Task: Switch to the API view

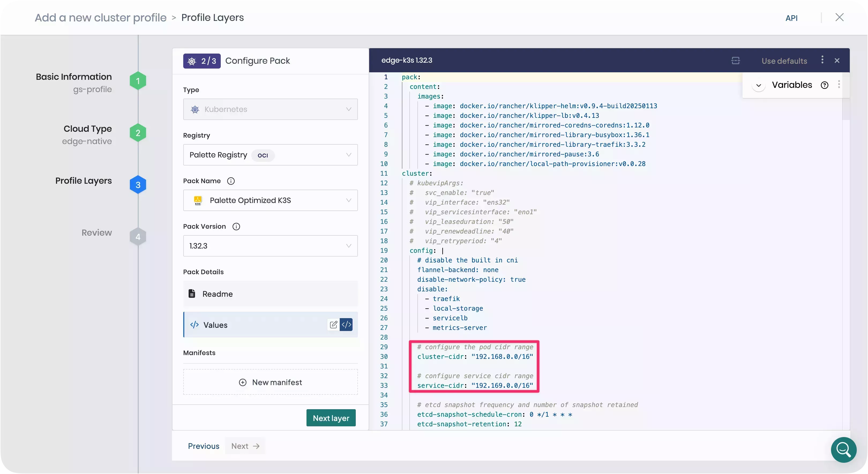Action: (x=792, y=18)
